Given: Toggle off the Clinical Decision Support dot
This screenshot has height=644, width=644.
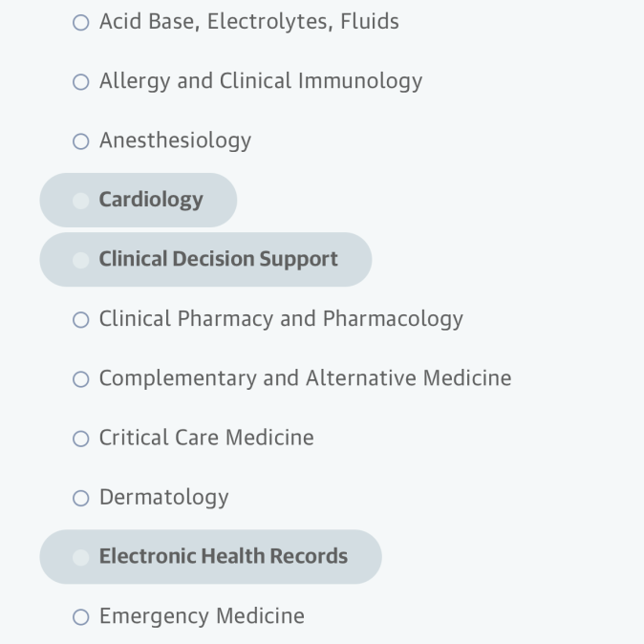Looking at the screenshot, I should coord(81,260).
